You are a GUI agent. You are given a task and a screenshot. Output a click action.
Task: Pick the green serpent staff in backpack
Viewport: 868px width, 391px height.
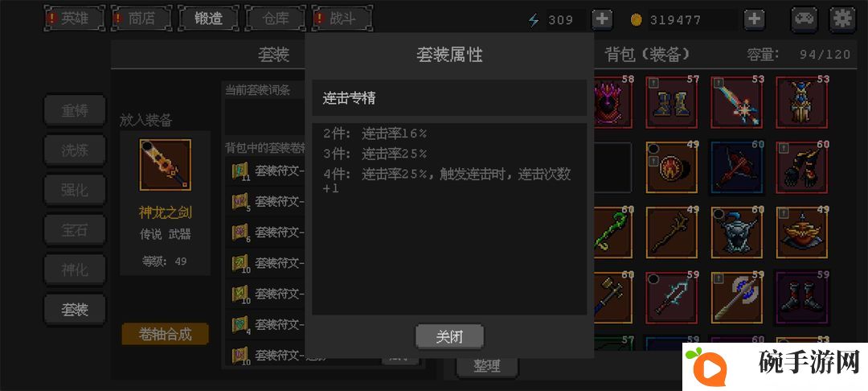pos(612,233)
